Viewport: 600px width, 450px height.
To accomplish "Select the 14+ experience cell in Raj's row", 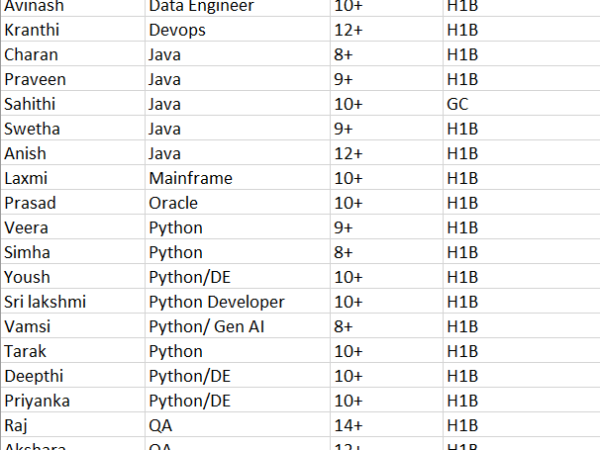I will coord(348,425).
